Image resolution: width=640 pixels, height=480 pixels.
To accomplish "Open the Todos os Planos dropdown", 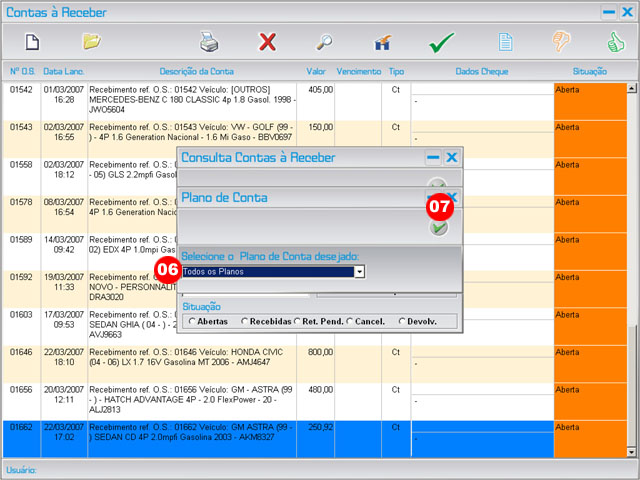I will click(359, 271).
